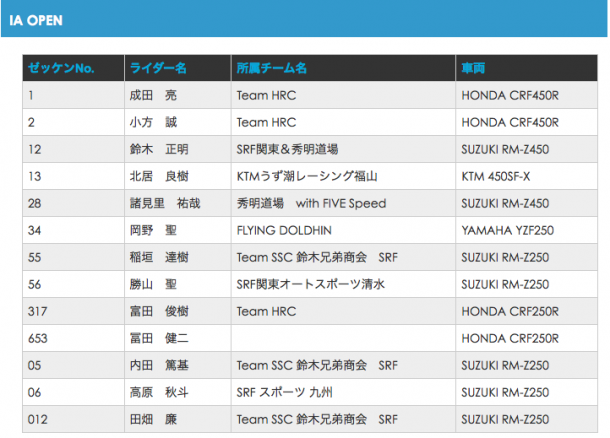Click HONDA CRF250R in the 653 row

tap(510, 338)
